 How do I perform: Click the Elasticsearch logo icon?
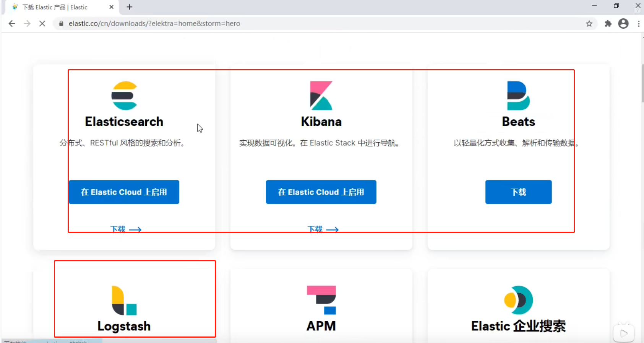(x=124, y=96)
